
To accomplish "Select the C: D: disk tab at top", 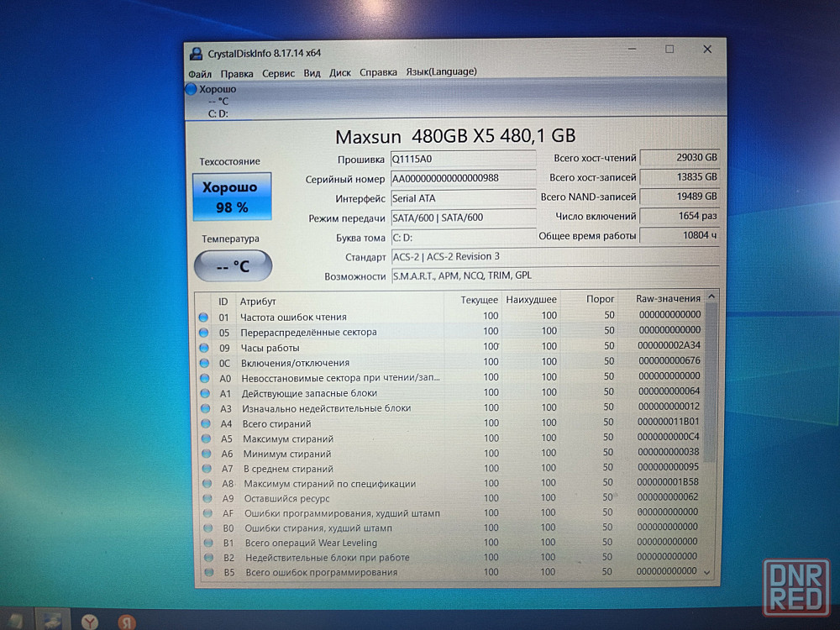I will coord(217,102).
